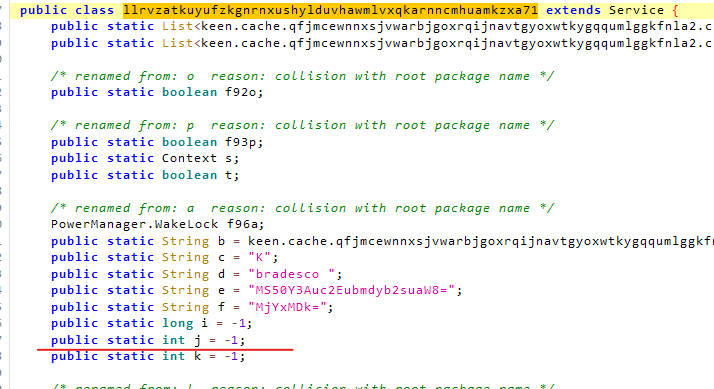Select the string "MjYxMDk="

coord(287,307)
